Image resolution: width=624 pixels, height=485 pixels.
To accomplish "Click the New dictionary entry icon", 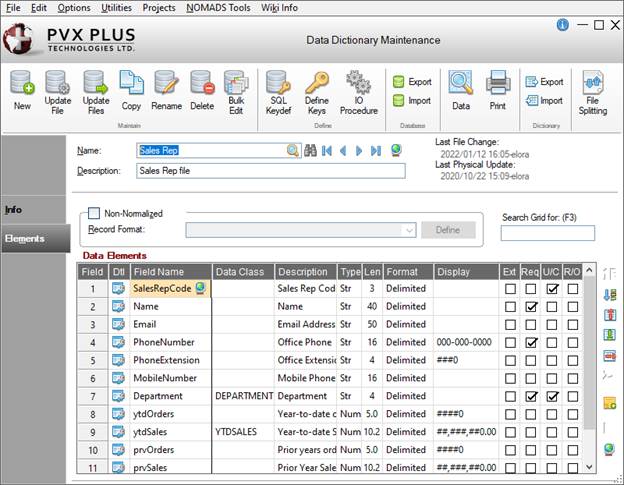I will 22,89.
